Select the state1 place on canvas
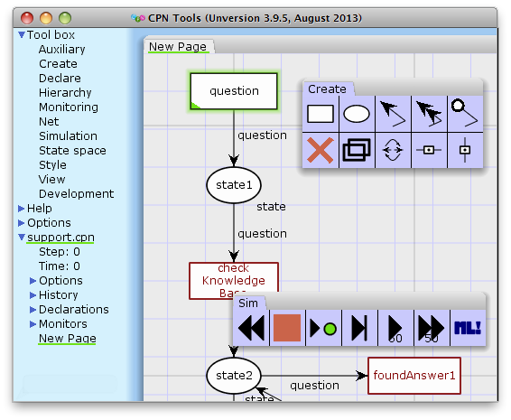Image resolution: width=511 pixels, height=420 pixels. click(234, 185)
